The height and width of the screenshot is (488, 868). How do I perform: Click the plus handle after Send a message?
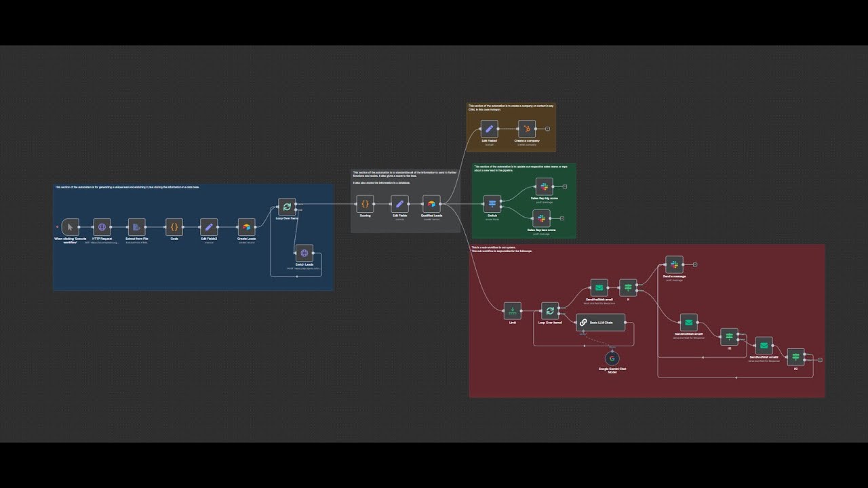click(694, 264)
